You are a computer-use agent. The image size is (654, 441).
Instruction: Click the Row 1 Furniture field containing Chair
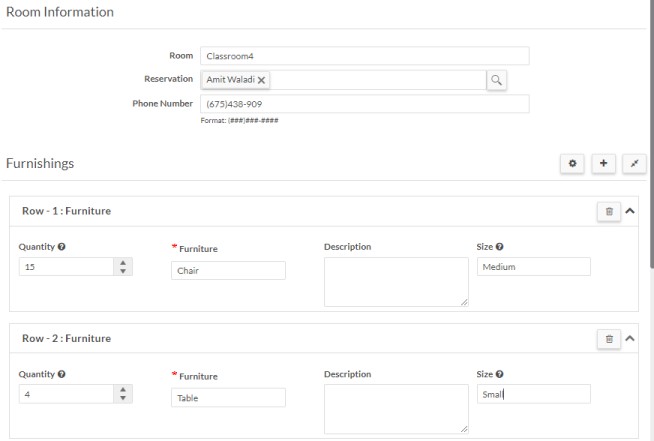tap(228, 270)
